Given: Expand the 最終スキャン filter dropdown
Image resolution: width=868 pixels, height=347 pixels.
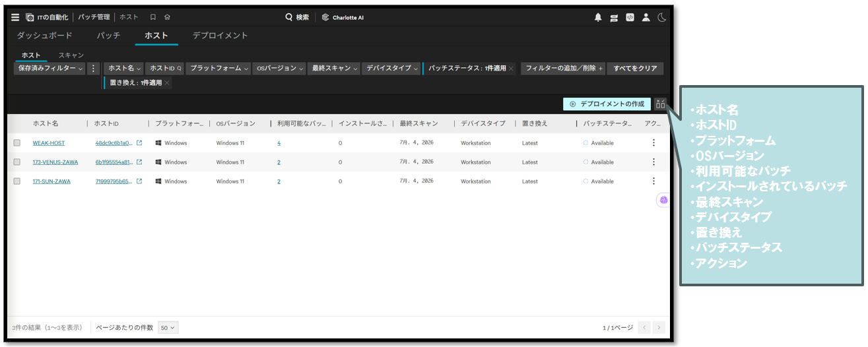Looking at the screenshot, I should [x=334, y=68].
